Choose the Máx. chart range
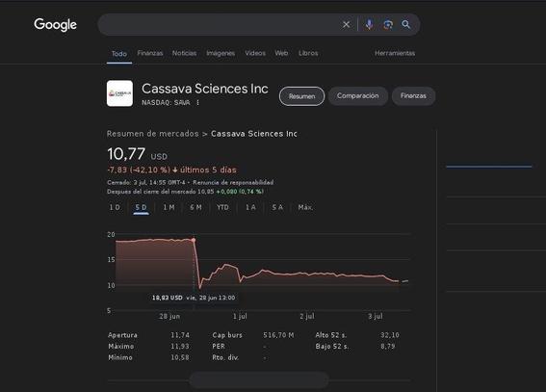Screen dimensions: 546x392 (305, 207)
